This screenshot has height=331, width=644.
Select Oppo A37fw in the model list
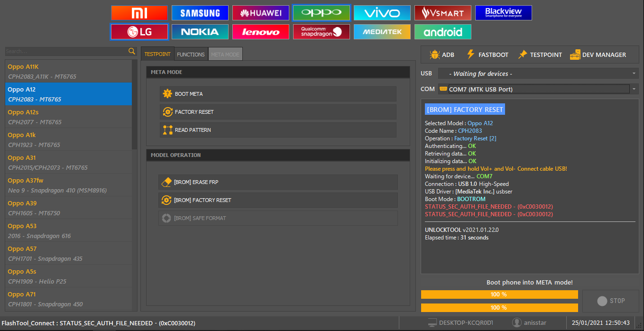[x=68, y=185]
